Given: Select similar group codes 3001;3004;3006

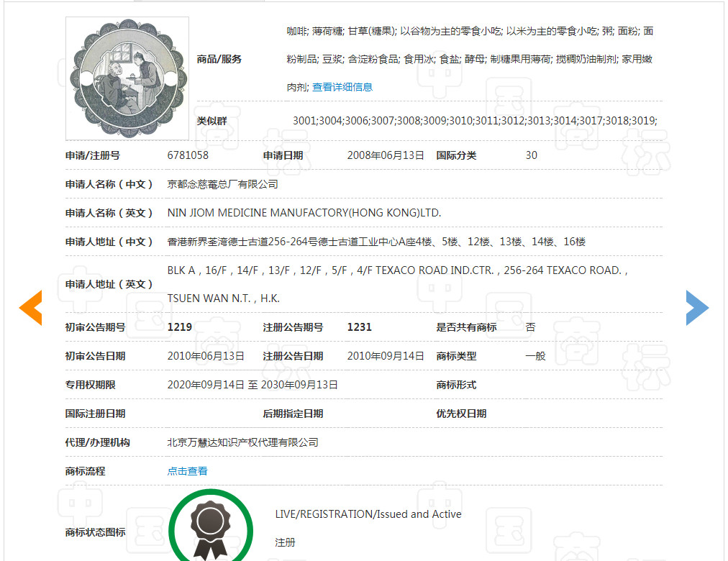Looking at the screenshot, I should (475, 121).
